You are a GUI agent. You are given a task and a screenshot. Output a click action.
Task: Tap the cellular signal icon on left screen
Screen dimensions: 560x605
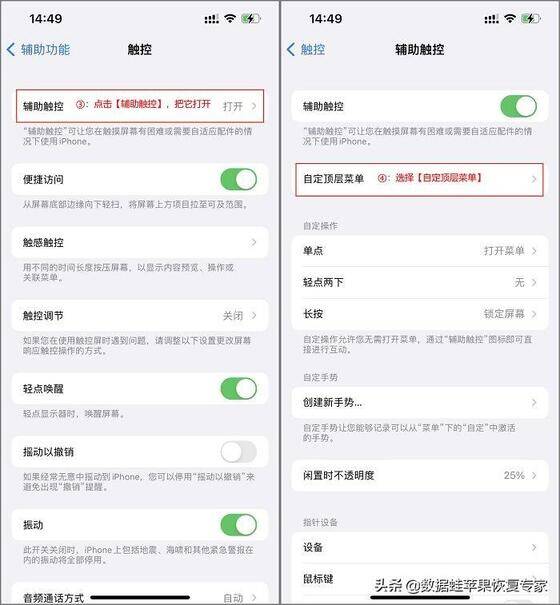tap(211, 19)
